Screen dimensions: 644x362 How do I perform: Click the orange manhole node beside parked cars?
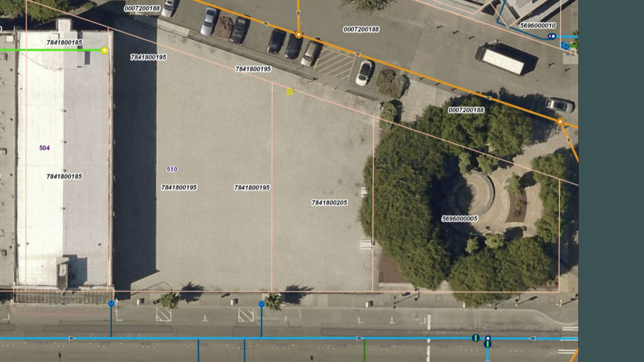(299, 35)
